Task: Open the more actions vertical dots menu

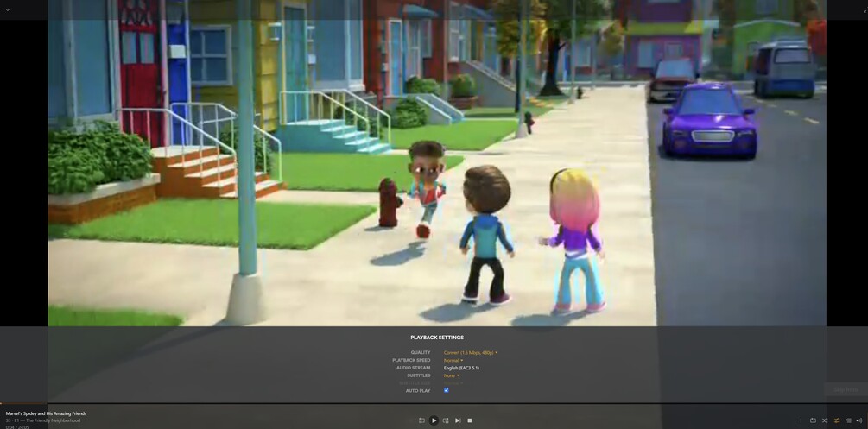Action: tap(801, 420)
